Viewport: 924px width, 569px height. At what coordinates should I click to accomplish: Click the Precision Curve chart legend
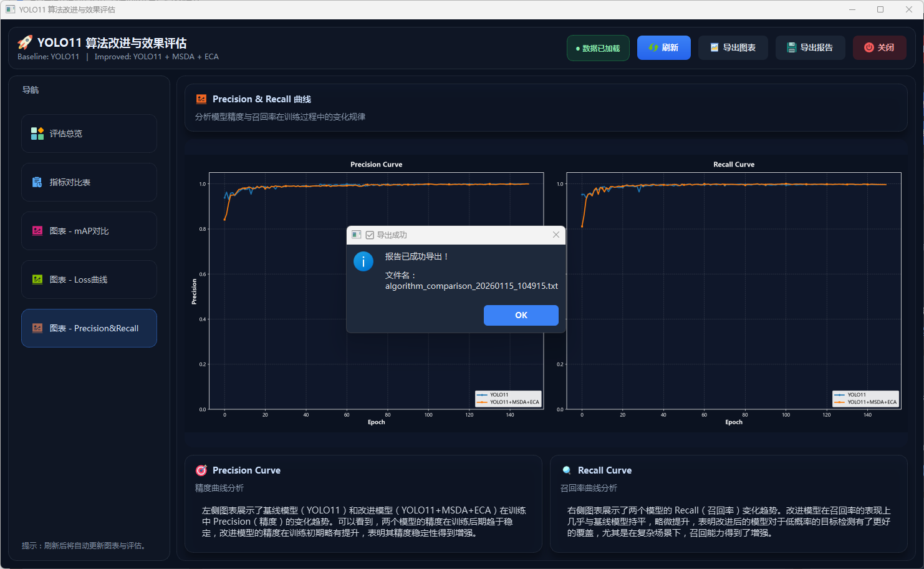(x=508, y=398)
